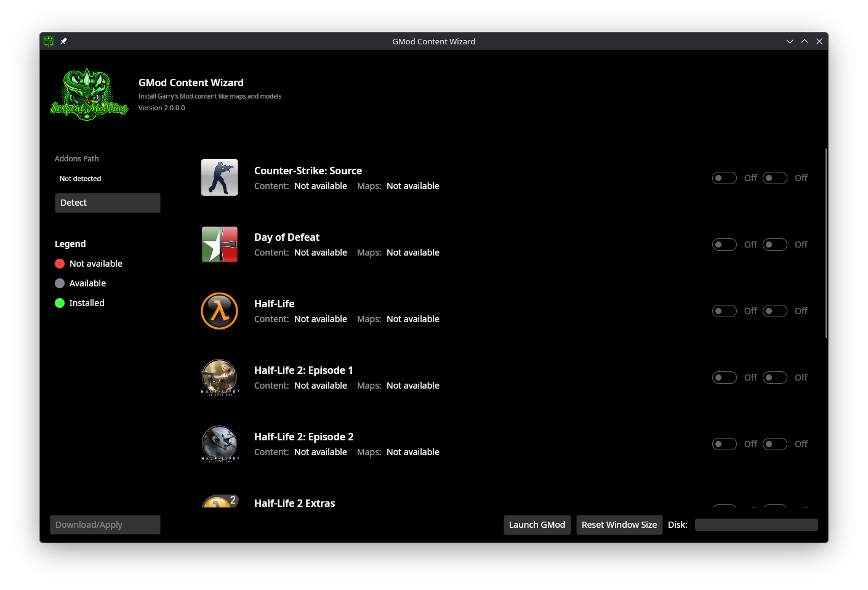Click the red Not available legend dot

coord(60,264)
